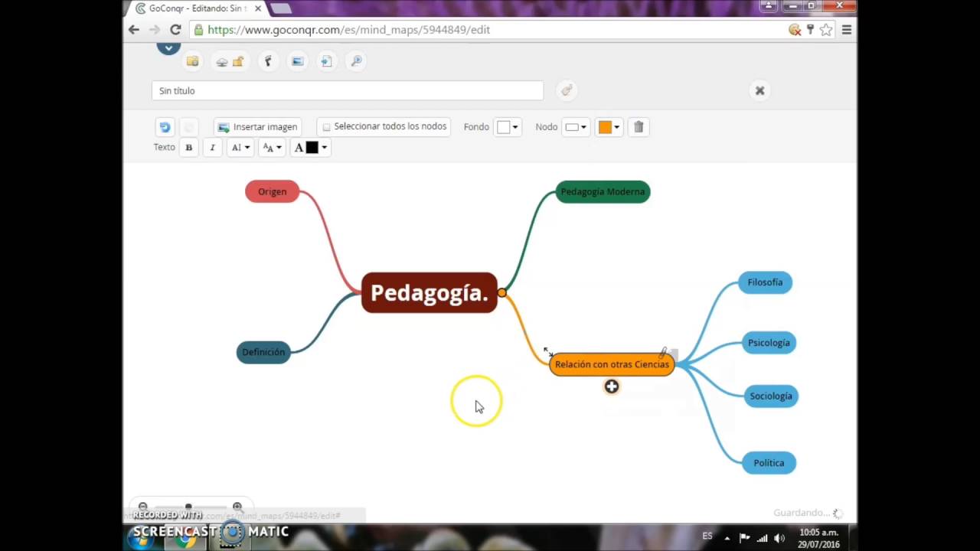Click the paperclip icon on the orange node
The height and width of the screenshot is (551, 980).
(664, 352)
